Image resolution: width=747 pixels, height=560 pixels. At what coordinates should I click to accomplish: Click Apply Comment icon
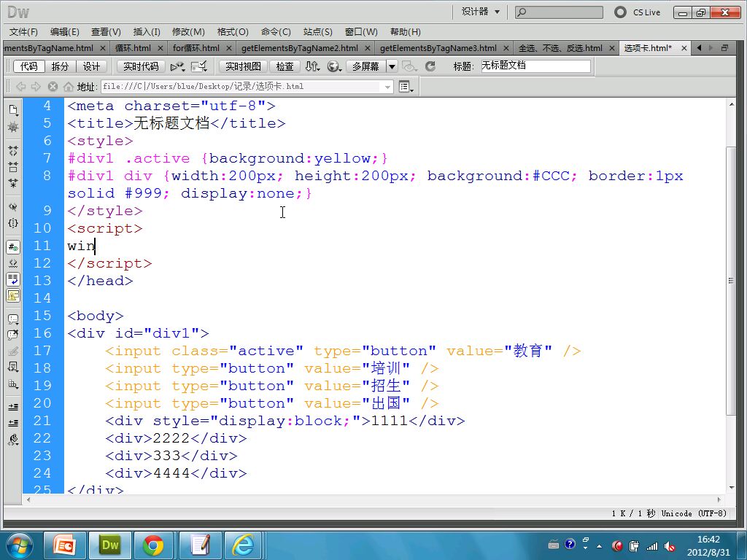(x=13, y=319)
